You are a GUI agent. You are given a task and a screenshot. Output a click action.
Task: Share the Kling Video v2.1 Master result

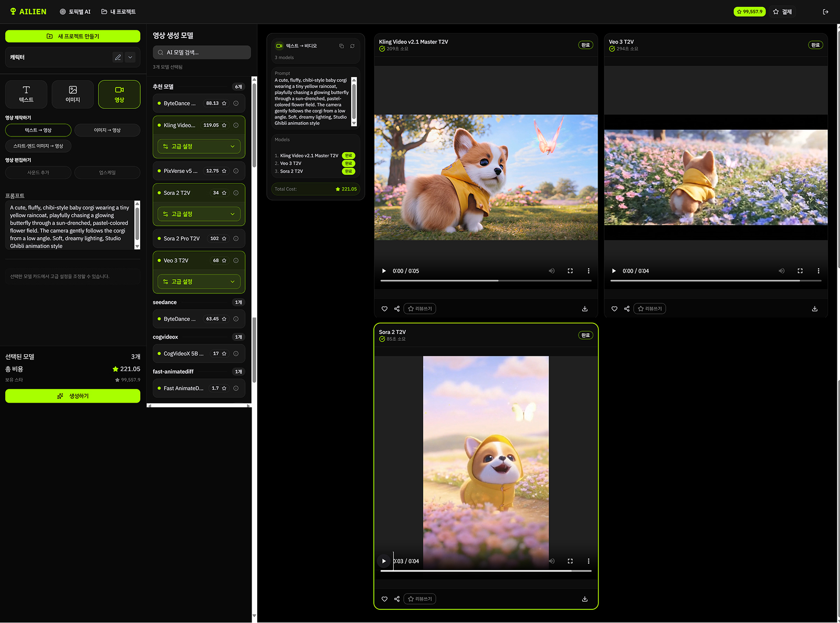point(397,309)
